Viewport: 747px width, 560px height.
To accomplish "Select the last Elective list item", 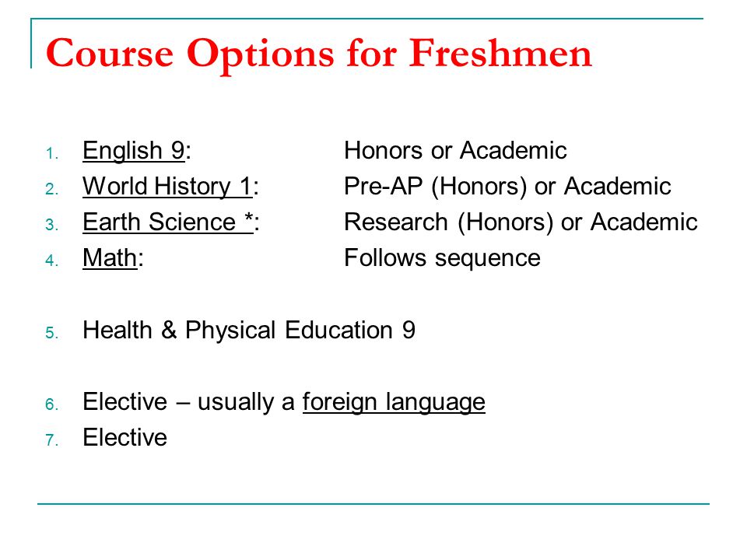I will (124, 438).
